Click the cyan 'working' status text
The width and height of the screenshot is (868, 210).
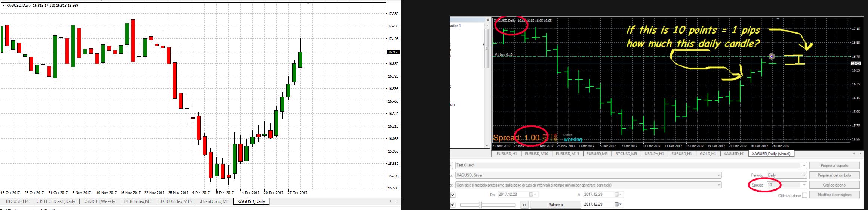(573, 140)
